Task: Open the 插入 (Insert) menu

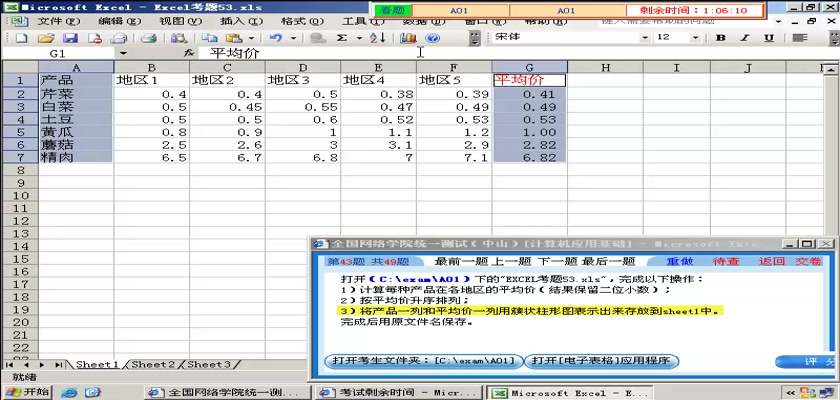Action: (x=242, y=21)
